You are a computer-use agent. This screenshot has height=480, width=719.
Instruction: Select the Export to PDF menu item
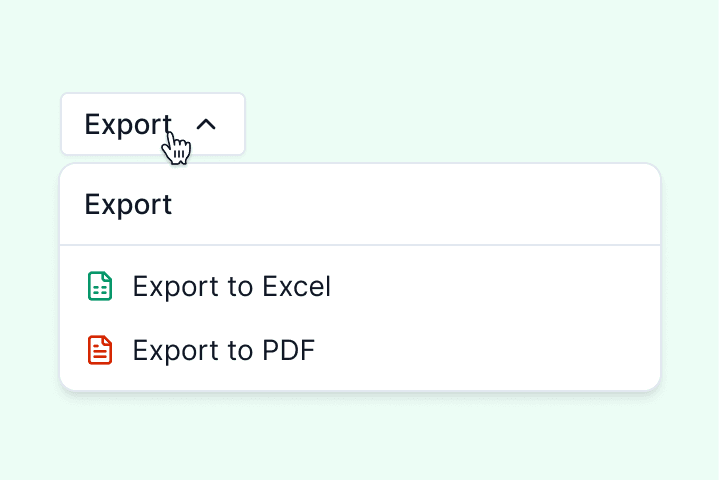coord(224,350)
